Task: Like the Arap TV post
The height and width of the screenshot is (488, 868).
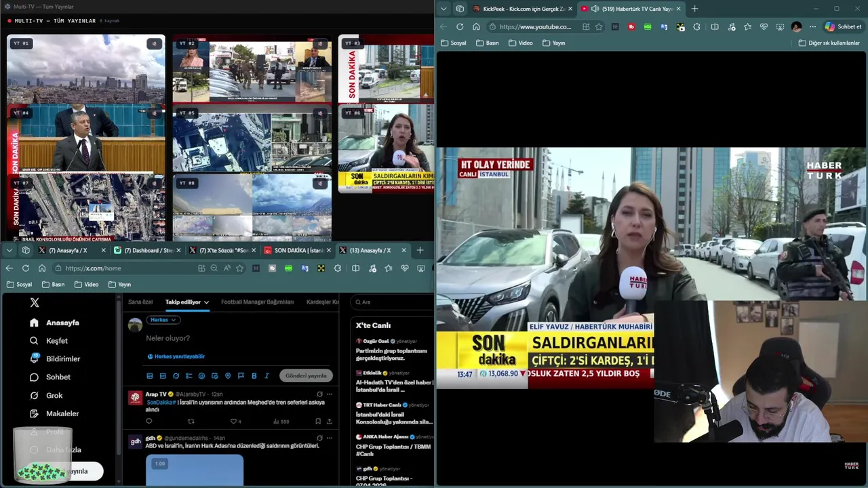Action: tap(235, 422)
